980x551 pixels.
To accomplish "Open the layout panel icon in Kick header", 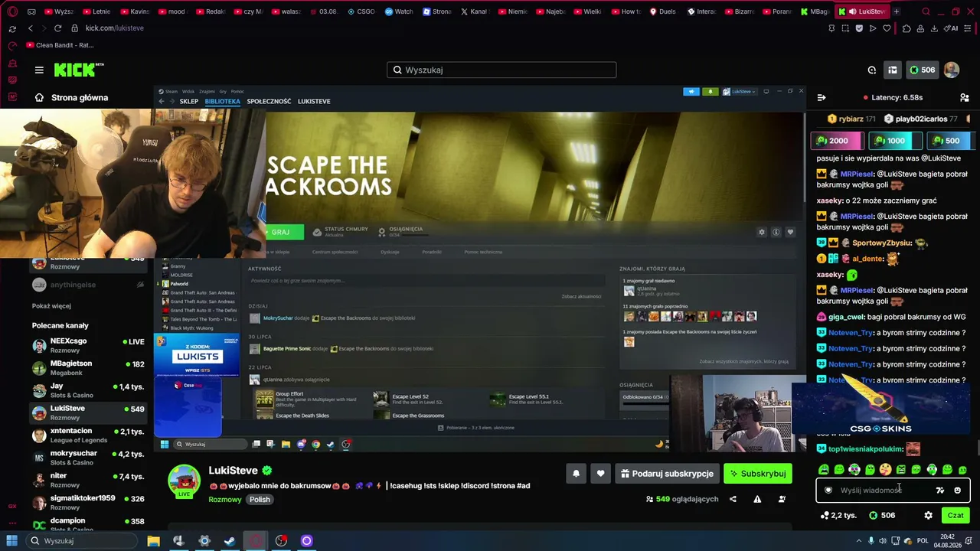I will [x=893, y=70].
